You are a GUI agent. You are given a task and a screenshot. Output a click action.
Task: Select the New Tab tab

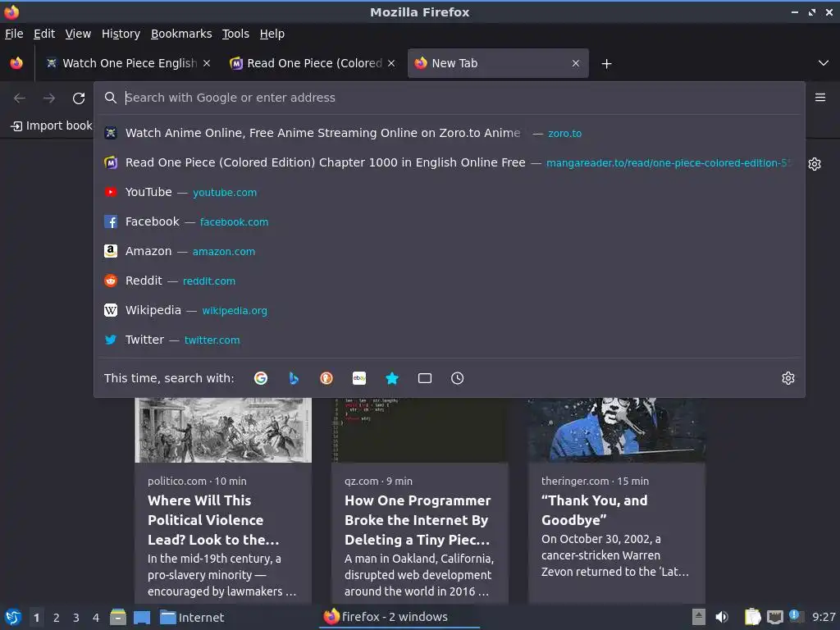[498, 63]
